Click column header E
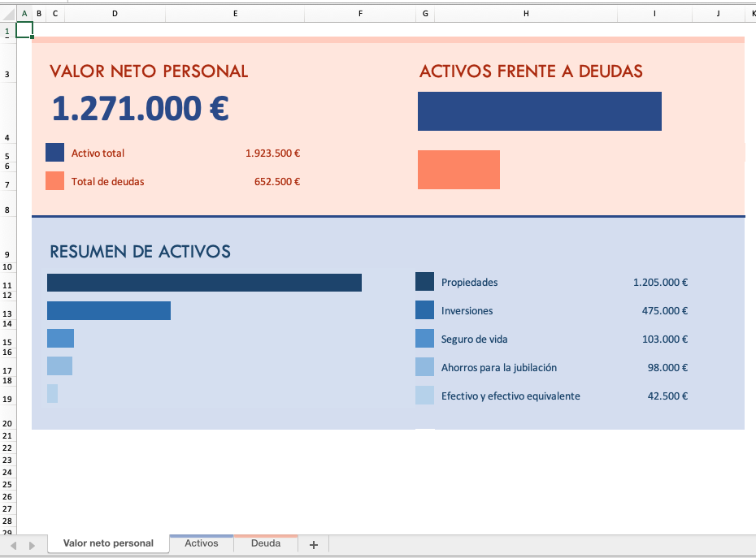Viewport: 756px width, 558px height. pyautogui.click(x=235, y=13)
